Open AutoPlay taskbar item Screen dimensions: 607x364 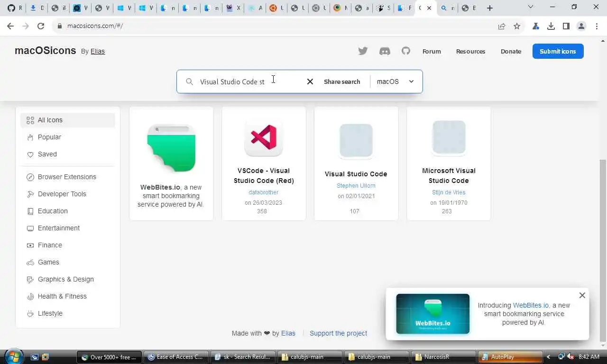coord(510,357)
